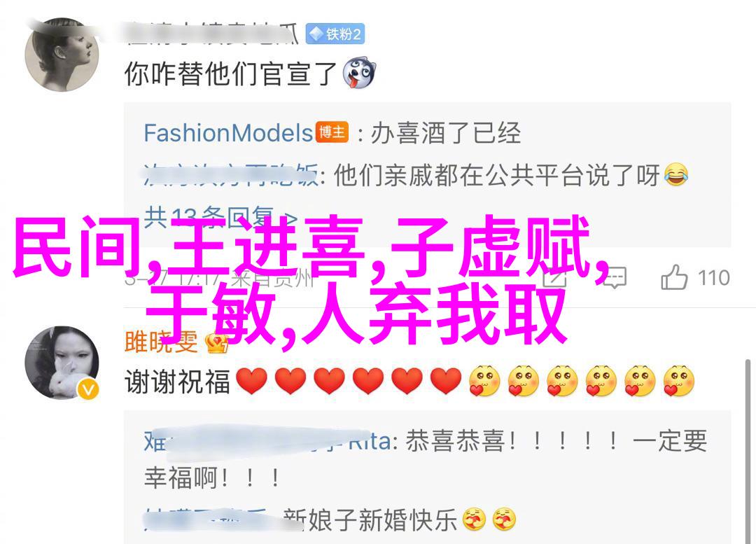Tap the reply 新娘子新婚快乐

click(x=370, y=519)
